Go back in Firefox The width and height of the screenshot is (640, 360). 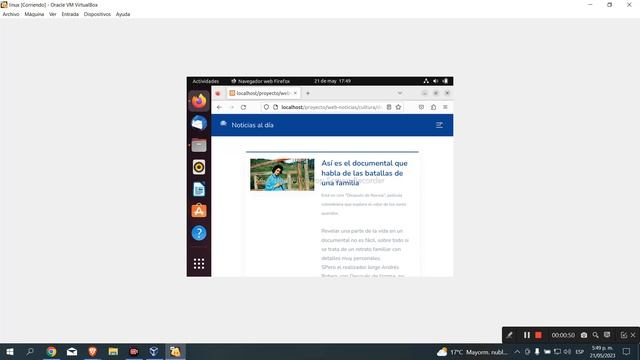[219, 107]
